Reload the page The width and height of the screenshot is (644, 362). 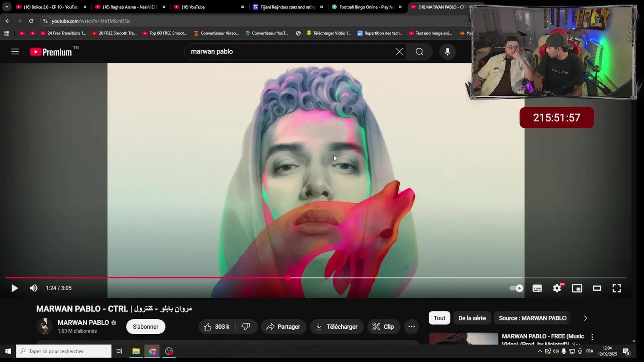(x=31, y=21)
